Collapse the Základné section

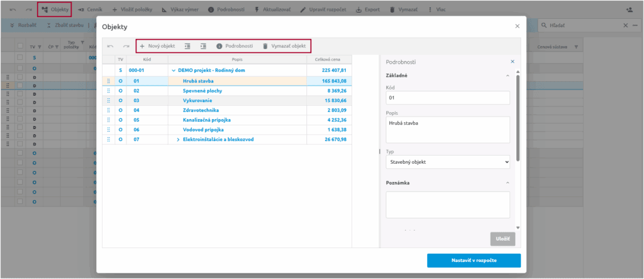tap(508, 76)
